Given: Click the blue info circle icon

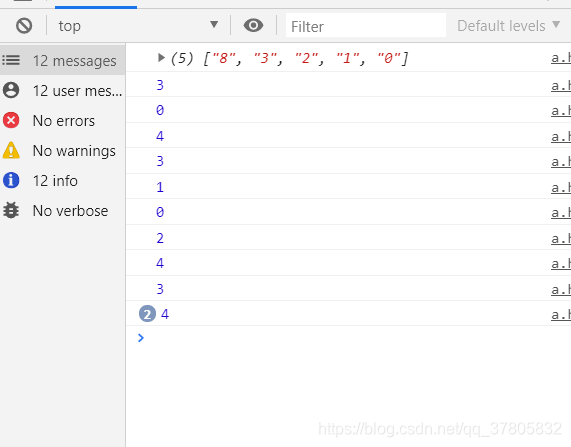Looking at the screenshot, I should (11, 180).
